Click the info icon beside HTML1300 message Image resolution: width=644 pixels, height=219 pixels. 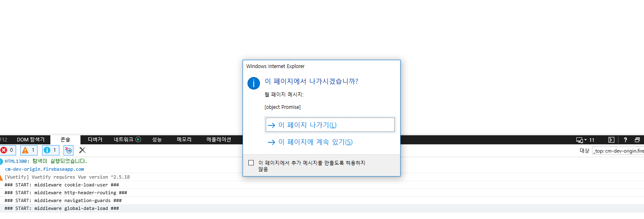tap(1, 161)
